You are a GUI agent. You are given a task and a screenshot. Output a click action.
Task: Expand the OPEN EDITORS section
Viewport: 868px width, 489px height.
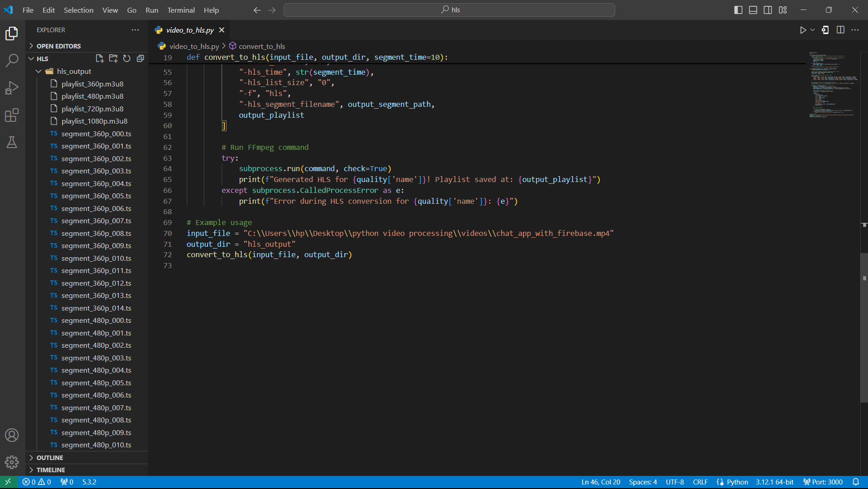pos(58,46)
